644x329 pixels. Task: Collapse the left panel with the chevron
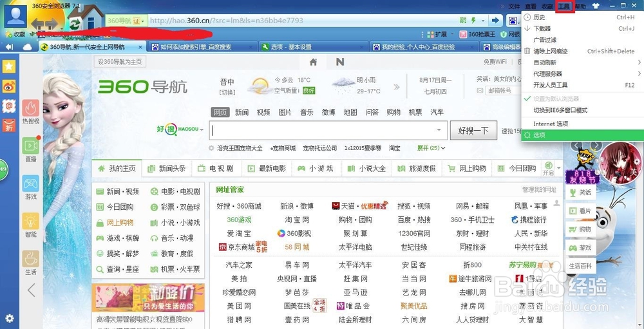point(31,290)
